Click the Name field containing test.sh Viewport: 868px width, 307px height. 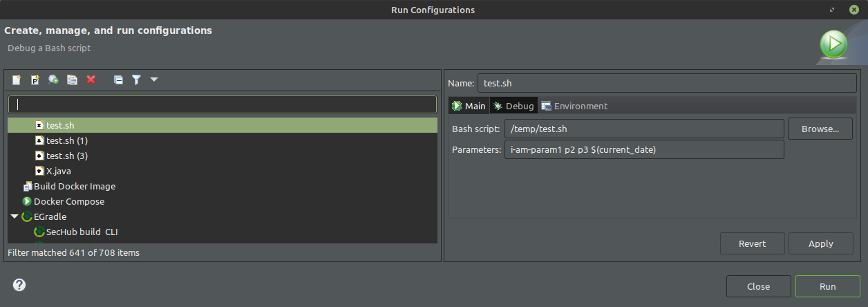point(667,83)
